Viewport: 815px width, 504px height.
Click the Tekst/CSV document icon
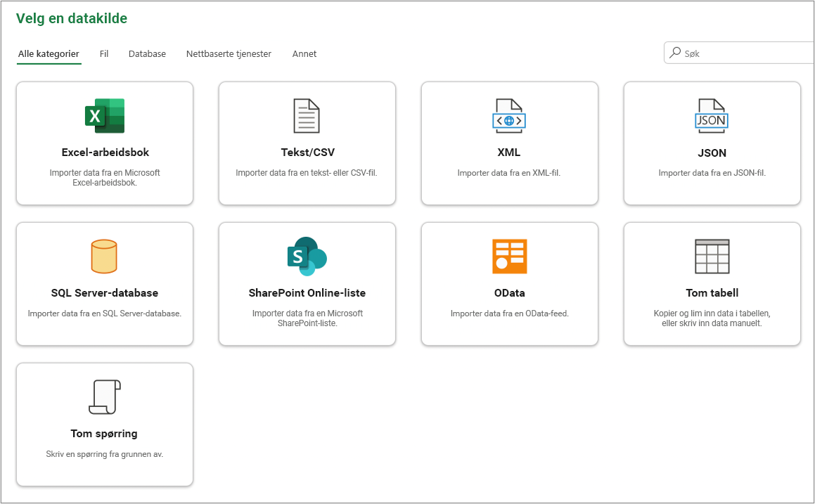307,116
